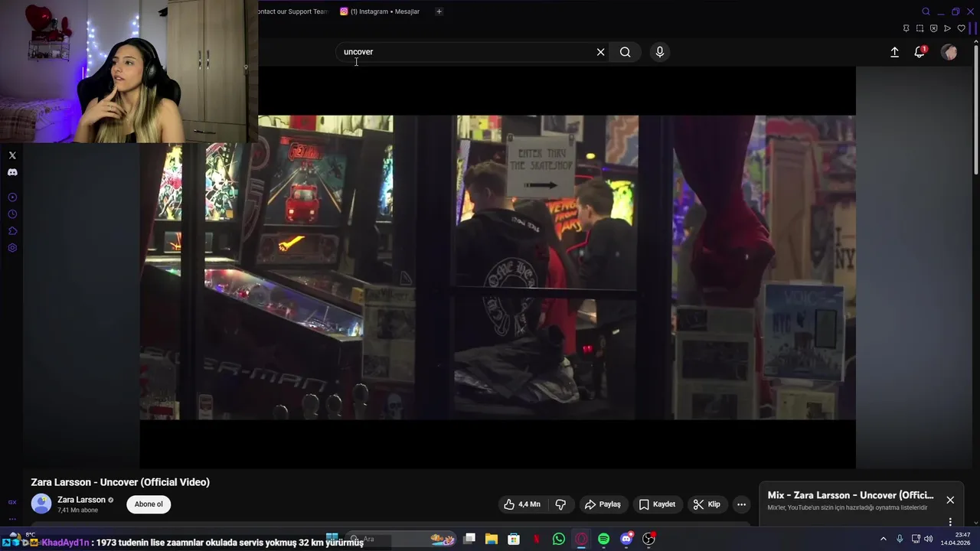Switch to the Instagram Mesajlar tab

click(381, 11)
